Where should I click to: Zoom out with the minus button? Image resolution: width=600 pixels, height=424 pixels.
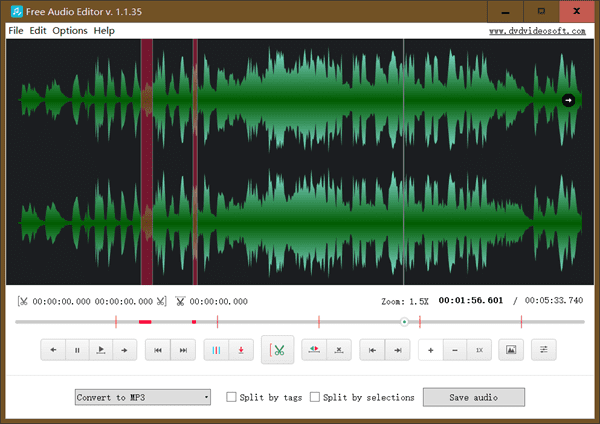455,350
